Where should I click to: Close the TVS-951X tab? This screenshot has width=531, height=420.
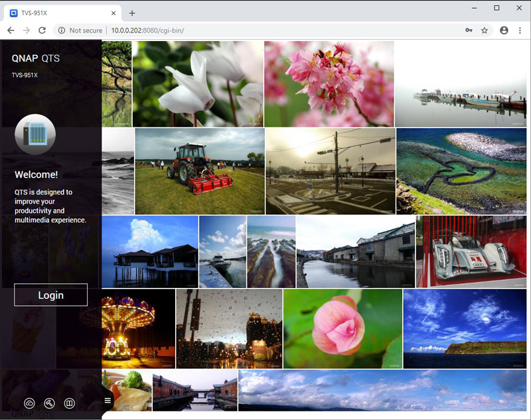tap(114, 13)
